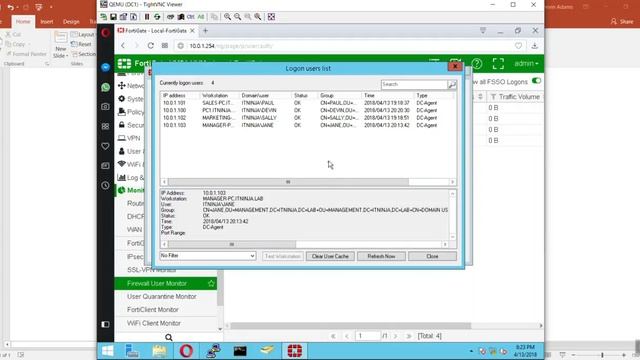The image size is (640, 360).
Task: Open Opera speed dial grid icon
Action: click(x=165, y=46)
